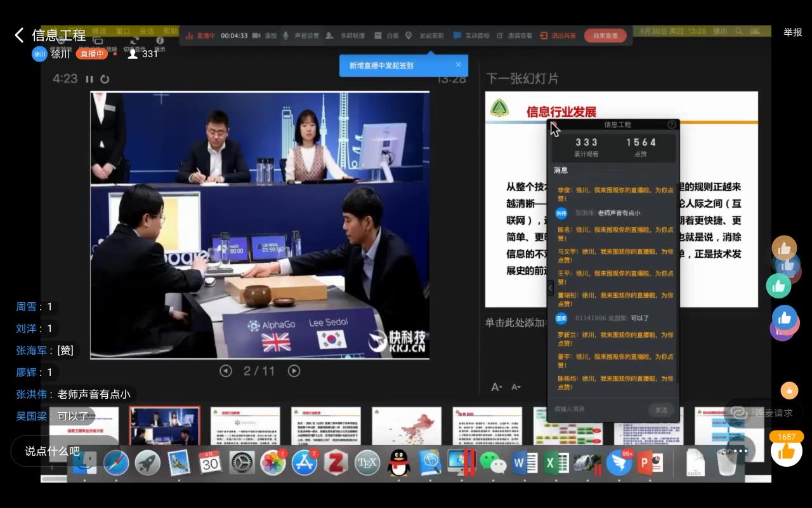The height and width of the screenshot is (508, 812).
Task: Open the 互动面板 interaction panel
Action: (471, 36)
